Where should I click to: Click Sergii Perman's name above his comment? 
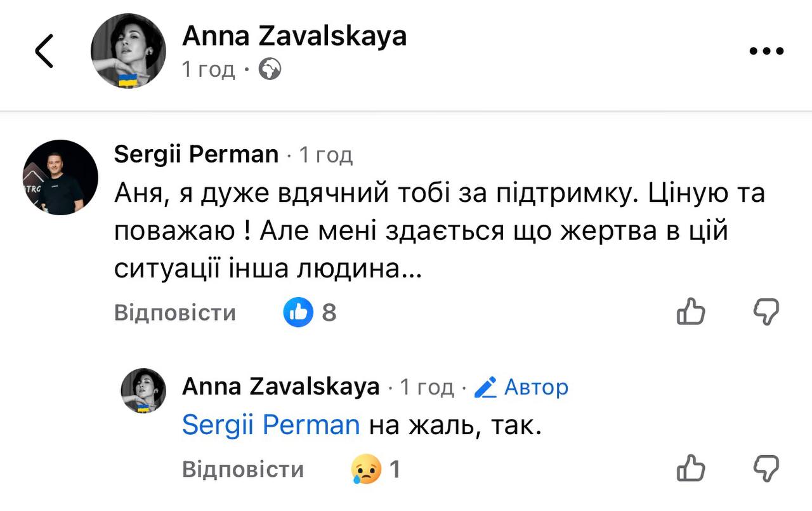tap(196, 154)
